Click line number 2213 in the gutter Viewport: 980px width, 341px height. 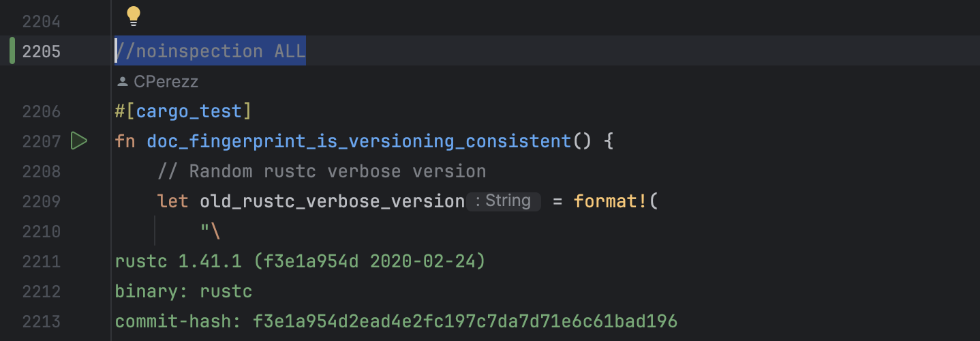[x=41, y=321]
